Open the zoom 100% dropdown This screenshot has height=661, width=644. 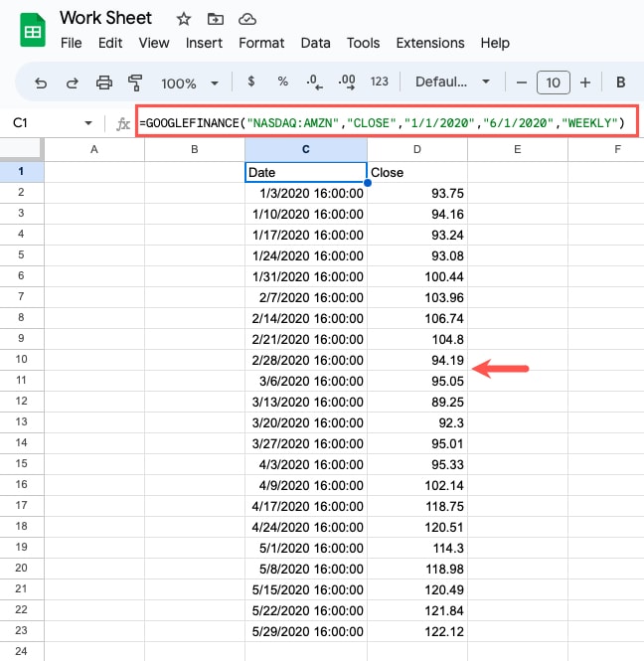190,83
